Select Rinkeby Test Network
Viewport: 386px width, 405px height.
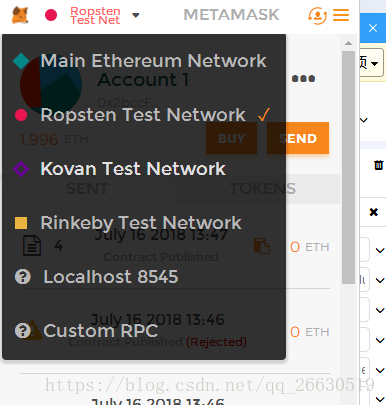(x=144, y=223)
